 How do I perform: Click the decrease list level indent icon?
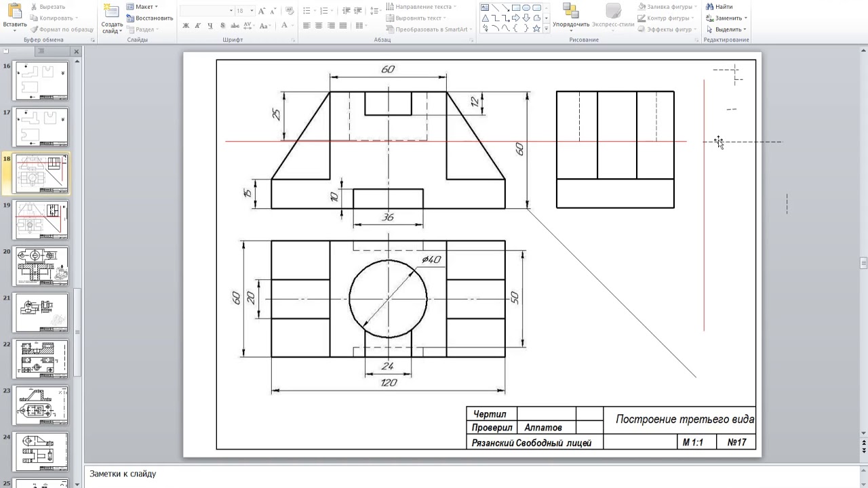[x=346, y=11]
